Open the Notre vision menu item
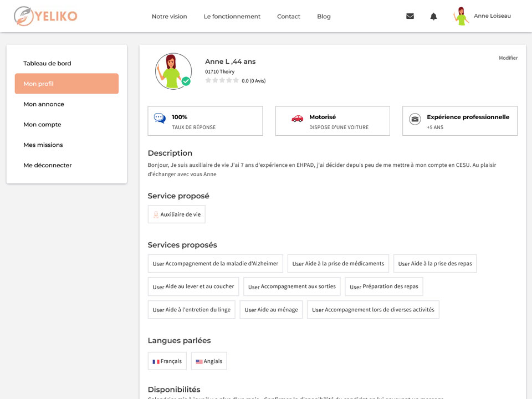 coord(170,16)
